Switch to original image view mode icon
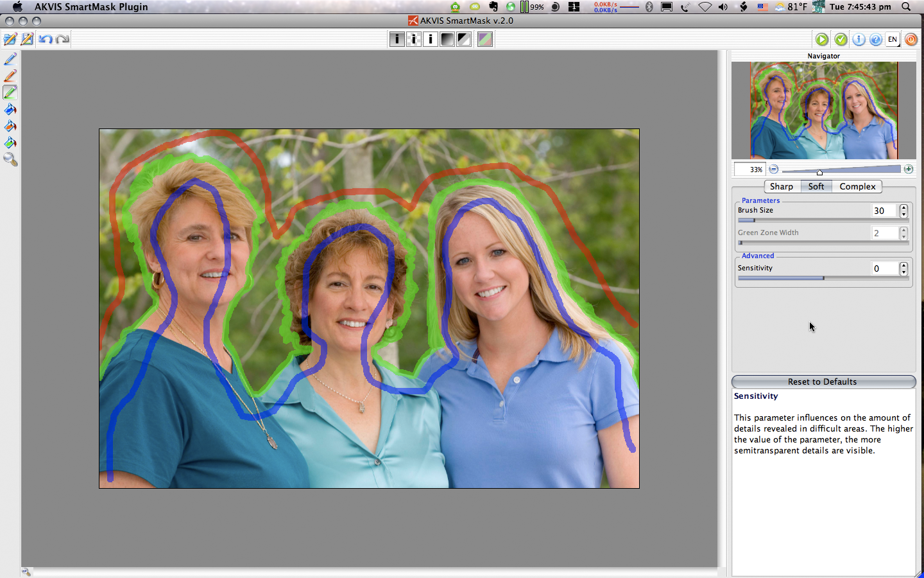The height and width of the screenshot is (578, 924). pyautogui.click(x=397, y=39)
